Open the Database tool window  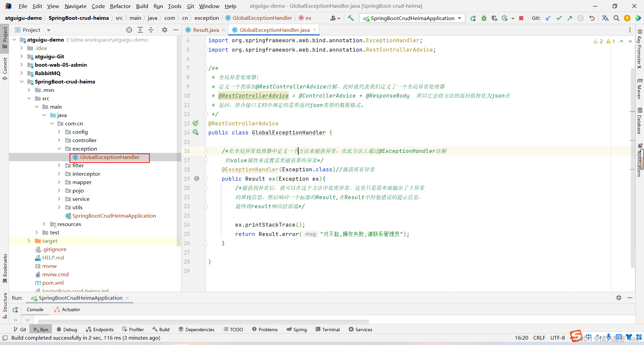pos(639,121)
